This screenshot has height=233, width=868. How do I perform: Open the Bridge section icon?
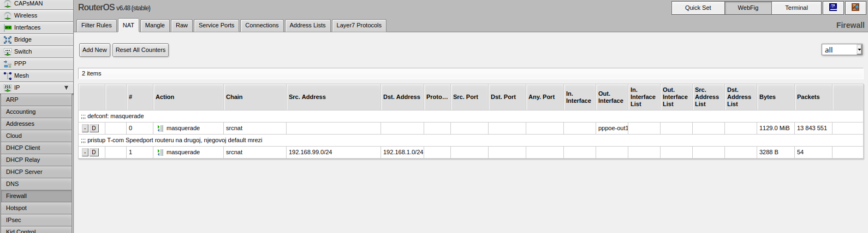(x=8, y=40)
